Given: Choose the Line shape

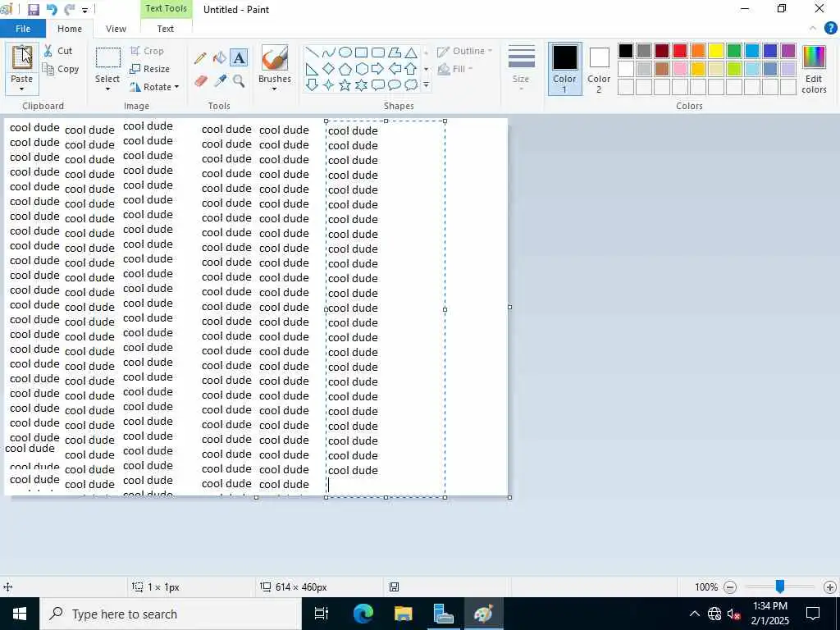Looking at the screenshot, I should [x=312, y=52].
